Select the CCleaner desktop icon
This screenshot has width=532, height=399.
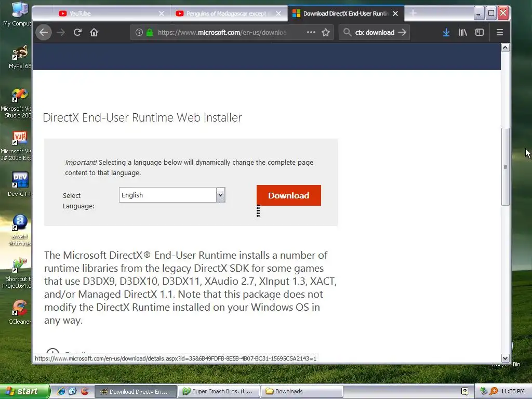(x=19, y=312)
